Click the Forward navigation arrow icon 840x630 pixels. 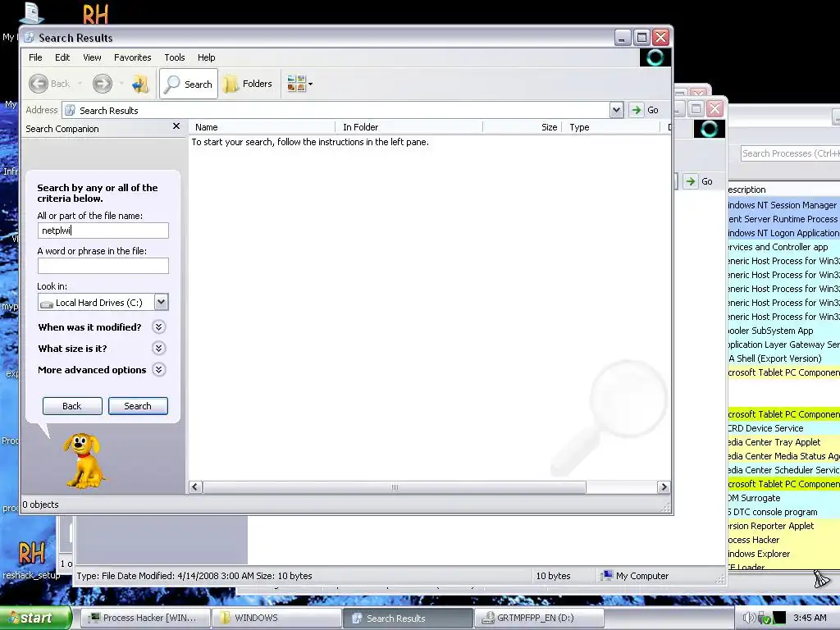coord(103,84)
